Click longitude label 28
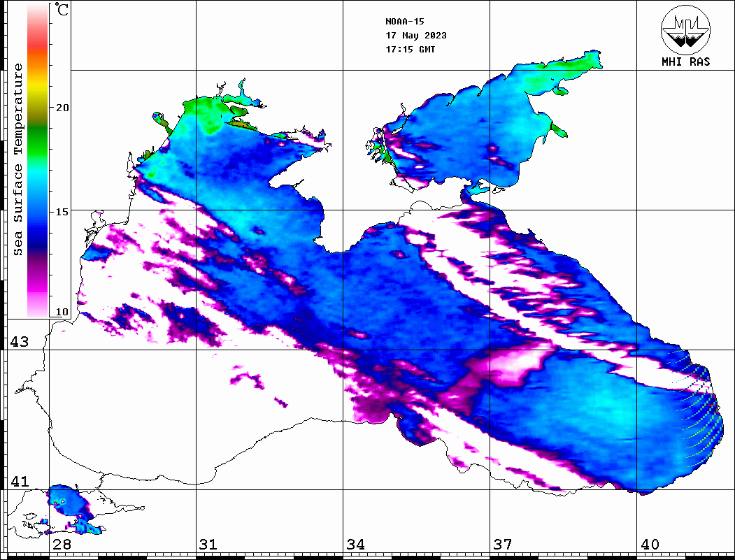Viewport: 735px width, 560px height. pyautogui.click(x=62, y=545)
